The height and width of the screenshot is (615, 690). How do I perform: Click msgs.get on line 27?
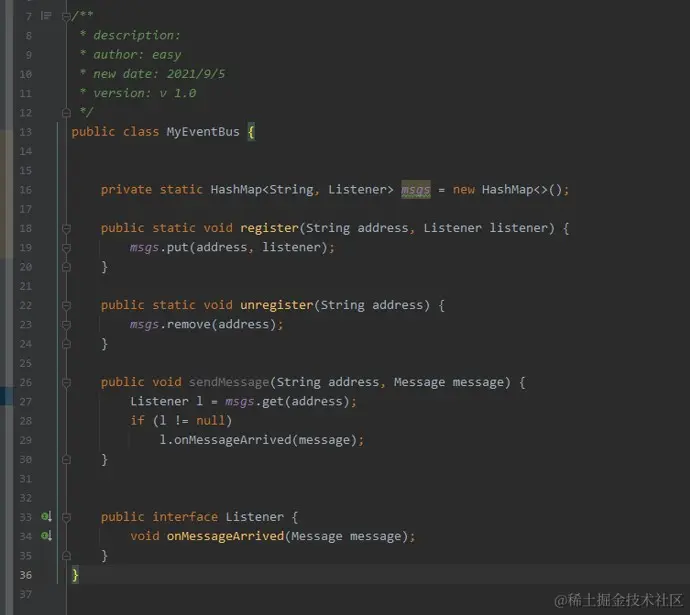pyautogui.click(x=254, y=401)
